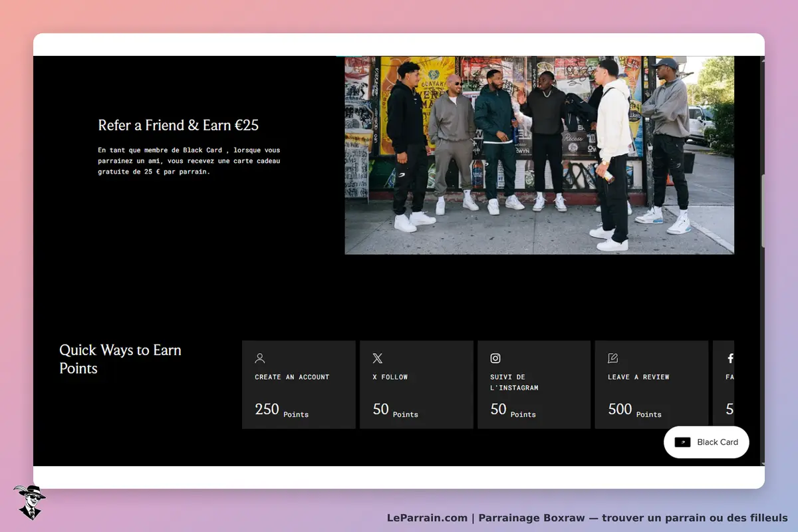Click the pencil icon on Leave a Review card
This screenshot has height=532, width=798.
coord(613,358)
